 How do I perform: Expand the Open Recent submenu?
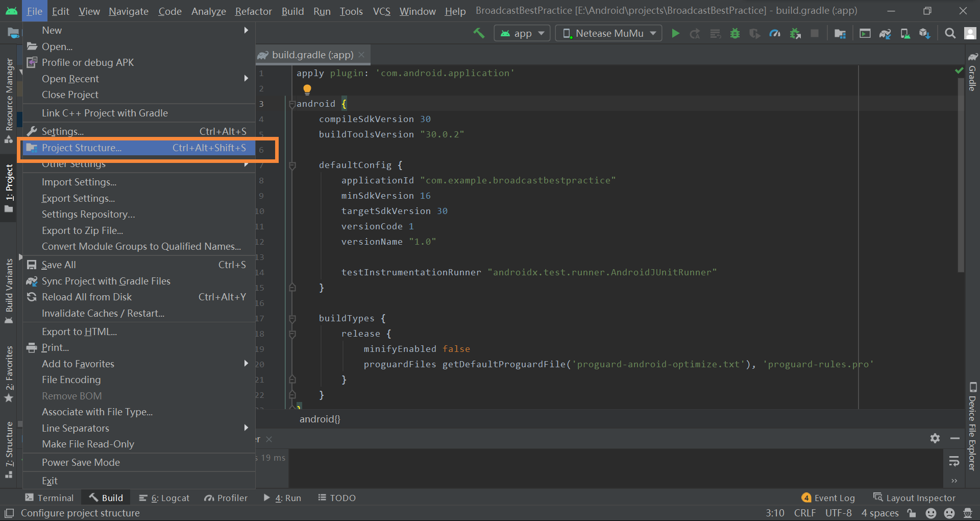(139, 79)
